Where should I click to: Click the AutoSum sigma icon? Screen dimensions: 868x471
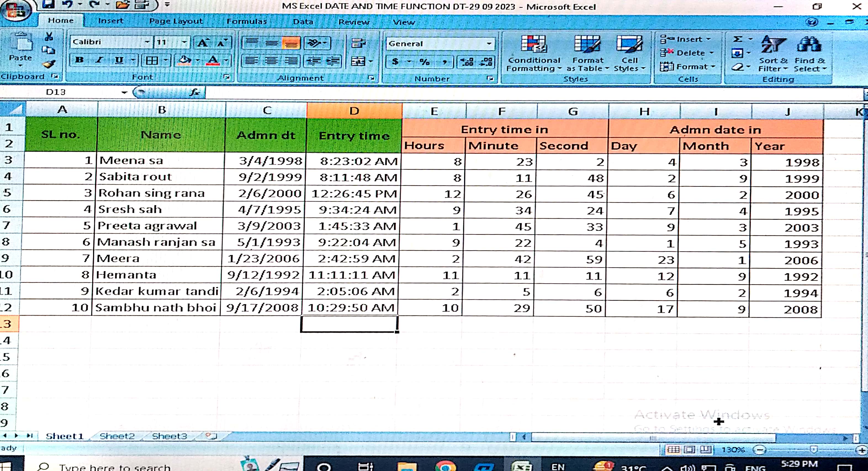pos(738,39)
